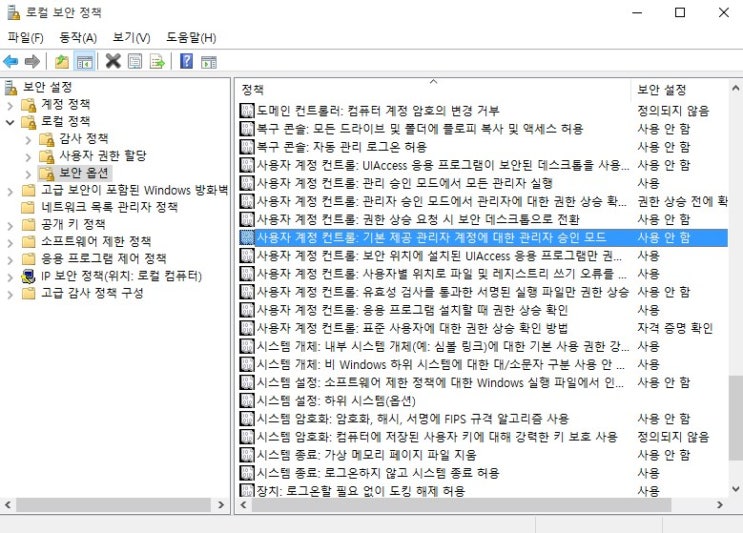The height and width of the screenshot is (533, 743).
Task: Click the 보안 옵션 folder icon
Action: (46, 173)
